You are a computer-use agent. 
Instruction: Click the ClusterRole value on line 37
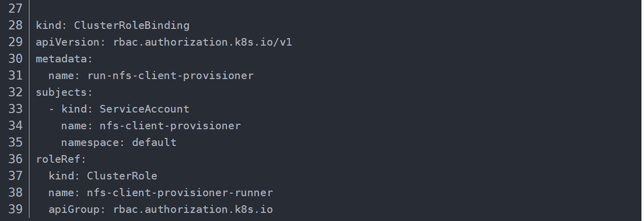(122, 176)
